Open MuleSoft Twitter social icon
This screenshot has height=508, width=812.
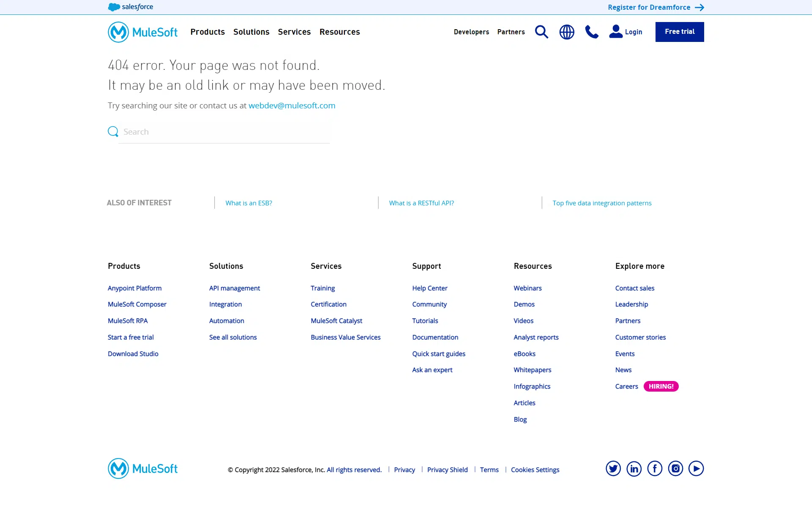(x=613, y=468)
